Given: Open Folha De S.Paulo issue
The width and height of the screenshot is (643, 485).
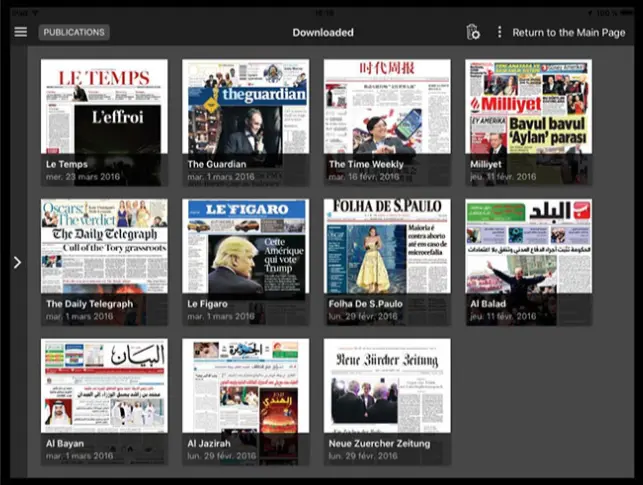Looking at the screenshot, I should pos(387,262).
